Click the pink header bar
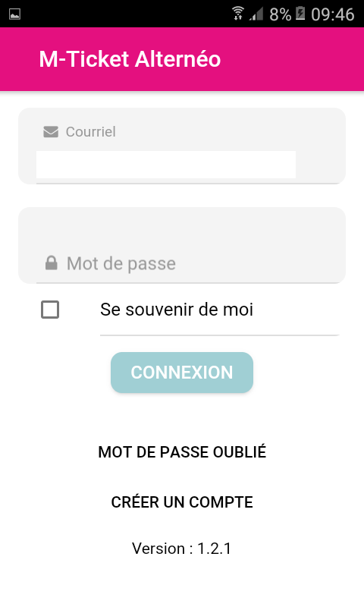Screen dimensions: 364x607 point(182,59)
